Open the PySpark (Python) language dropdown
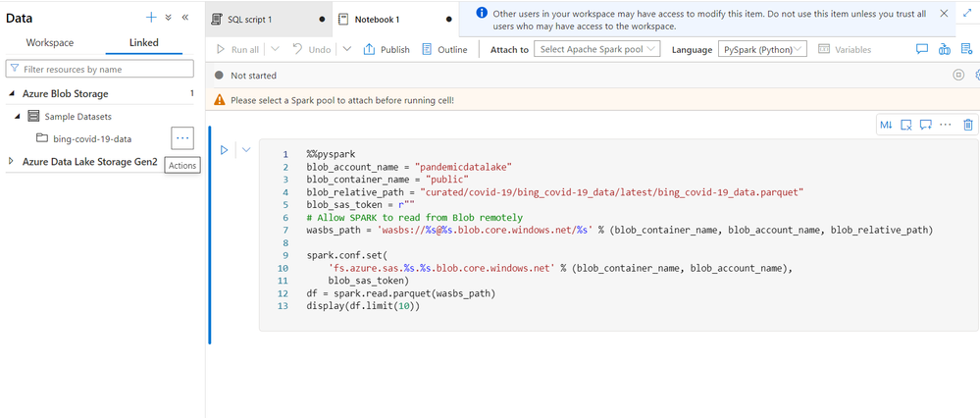Image resolution: width=980 pixels, height=418 pixels. click(x=762, y=49)
